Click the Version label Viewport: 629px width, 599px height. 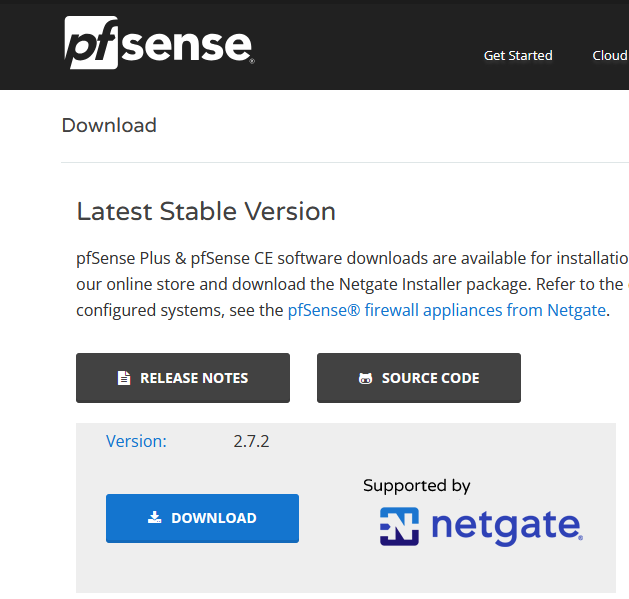(x=136, y=441)
